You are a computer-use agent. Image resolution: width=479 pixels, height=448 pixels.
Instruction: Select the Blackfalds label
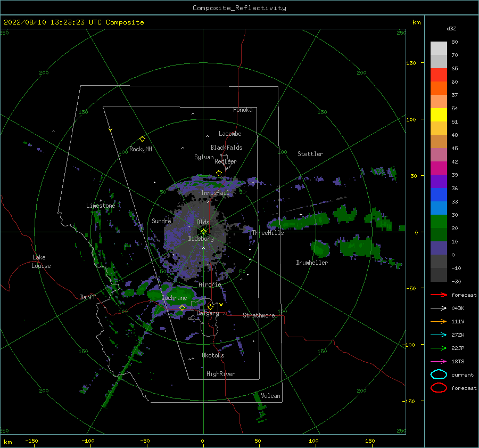pos(226,148)
